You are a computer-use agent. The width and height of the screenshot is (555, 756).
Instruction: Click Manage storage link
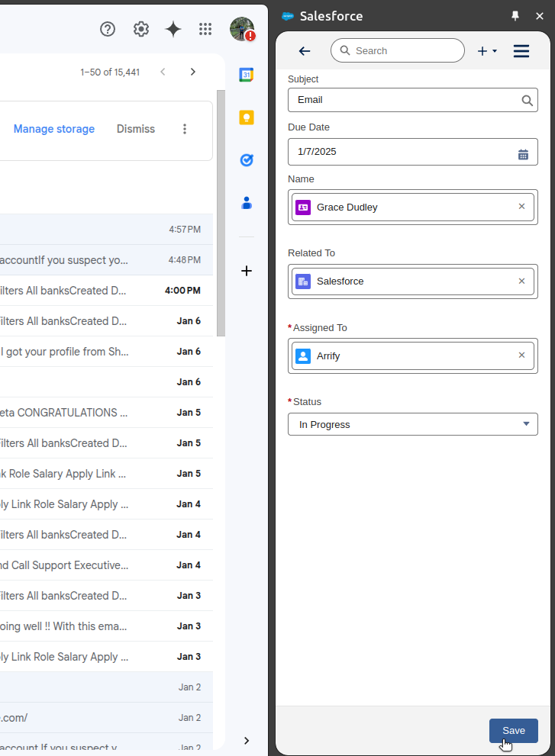click(x=54, y=129)
